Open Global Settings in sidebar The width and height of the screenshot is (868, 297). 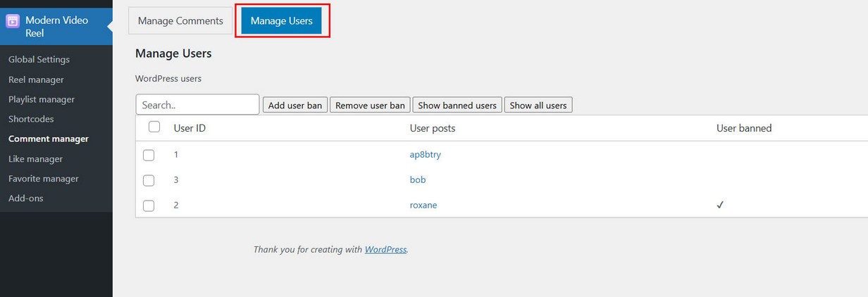point(39,60)
